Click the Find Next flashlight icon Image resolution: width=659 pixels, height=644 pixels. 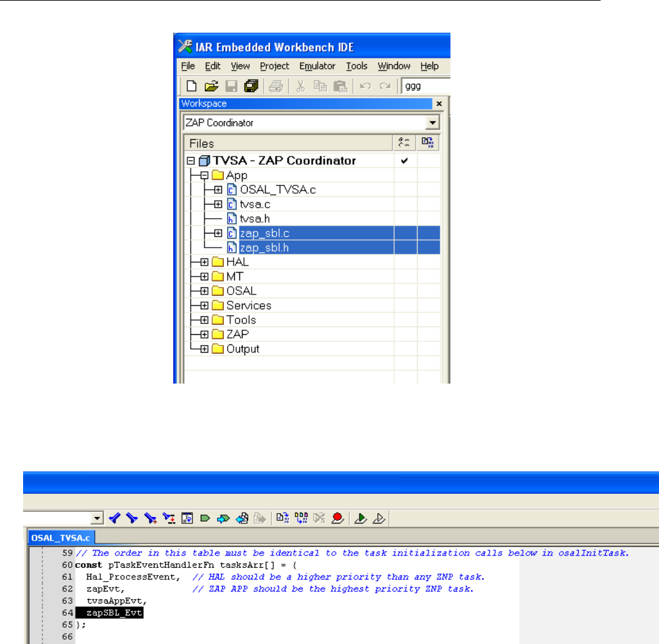click(132, 518)
